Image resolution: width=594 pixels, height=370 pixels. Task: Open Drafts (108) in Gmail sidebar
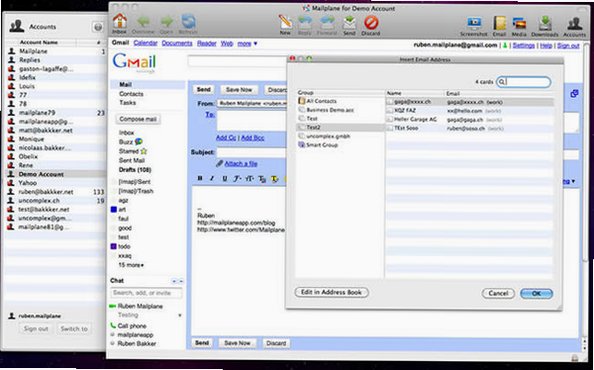pyautogui.click(x=135, y=170)
